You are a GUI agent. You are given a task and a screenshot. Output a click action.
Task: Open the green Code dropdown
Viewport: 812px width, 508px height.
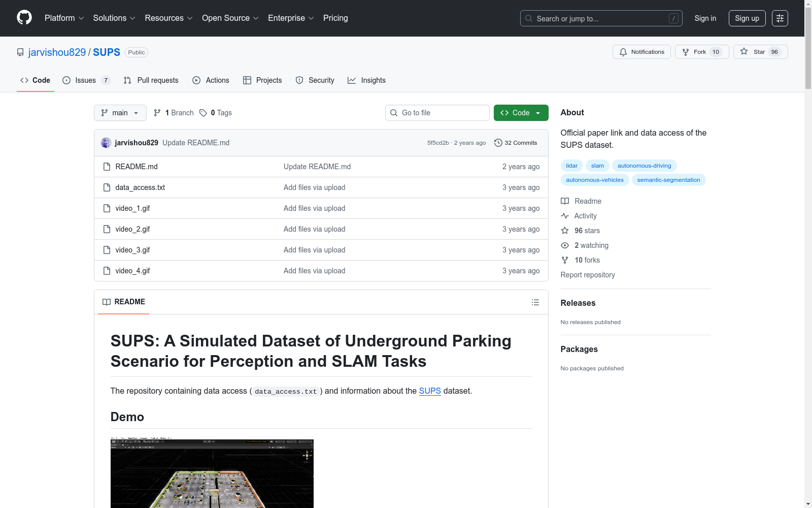click(x=521, y=113)
